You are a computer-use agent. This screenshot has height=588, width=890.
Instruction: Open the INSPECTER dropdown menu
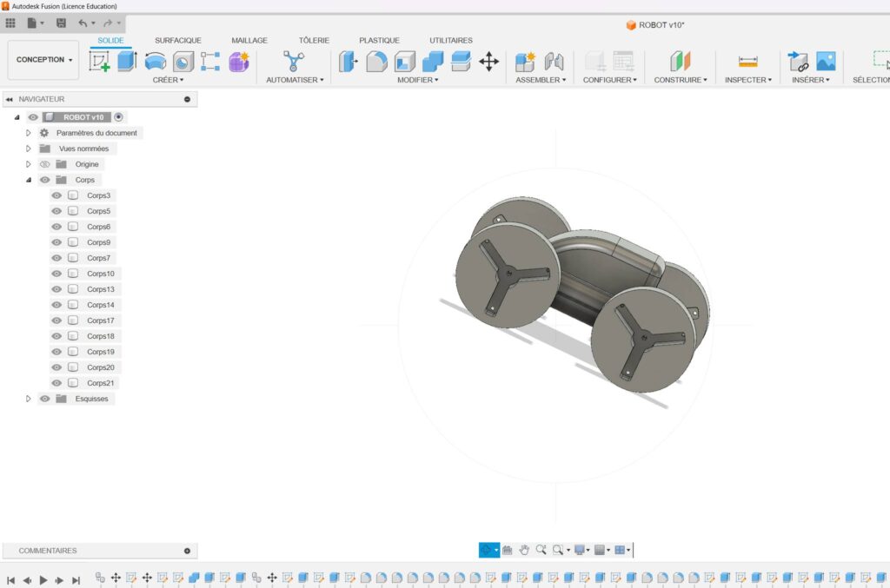coord(748,80)
